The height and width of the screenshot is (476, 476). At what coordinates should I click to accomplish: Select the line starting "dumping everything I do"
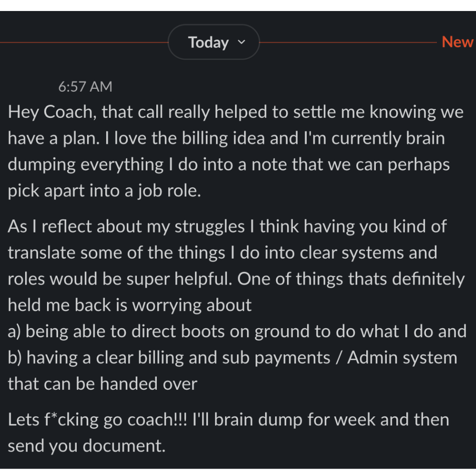pos(228,164)
